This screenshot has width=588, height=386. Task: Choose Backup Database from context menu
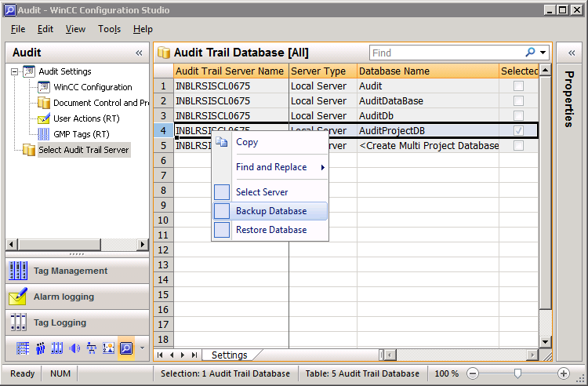click(x=270, y=211)
